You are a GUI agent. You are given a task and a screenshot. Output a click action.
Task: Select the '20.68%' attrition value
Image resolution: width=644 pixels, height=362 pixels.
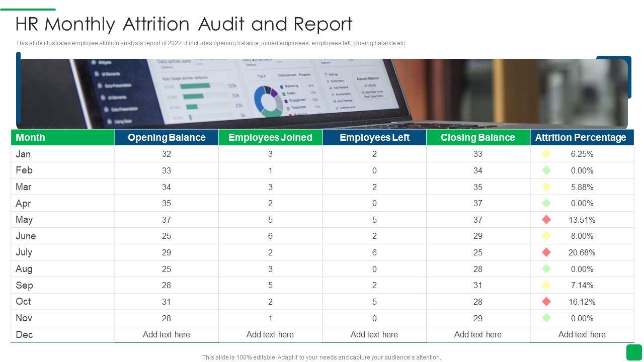click(x=582, y=252)
